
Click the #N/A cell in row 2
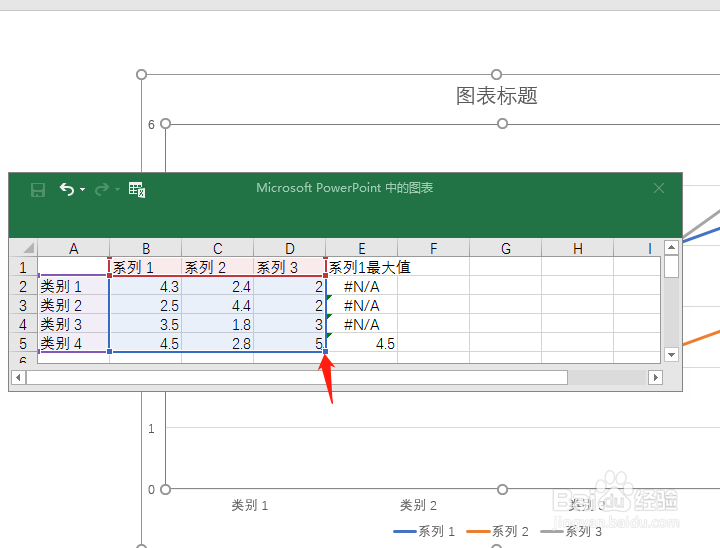362,286
